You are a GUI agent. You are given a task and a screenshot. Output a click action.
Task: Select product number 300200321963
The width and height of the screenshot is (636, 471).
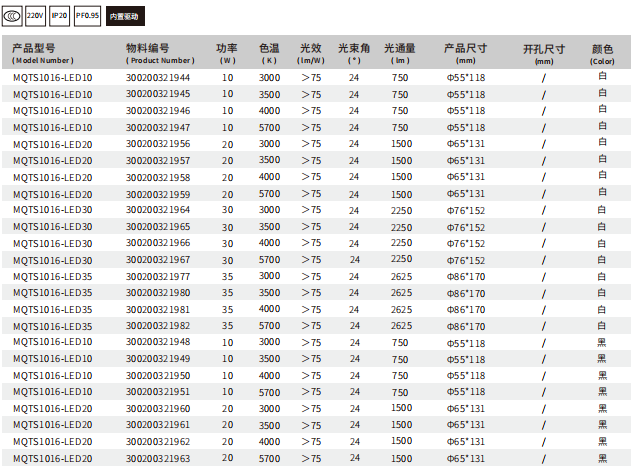[158, 458]
